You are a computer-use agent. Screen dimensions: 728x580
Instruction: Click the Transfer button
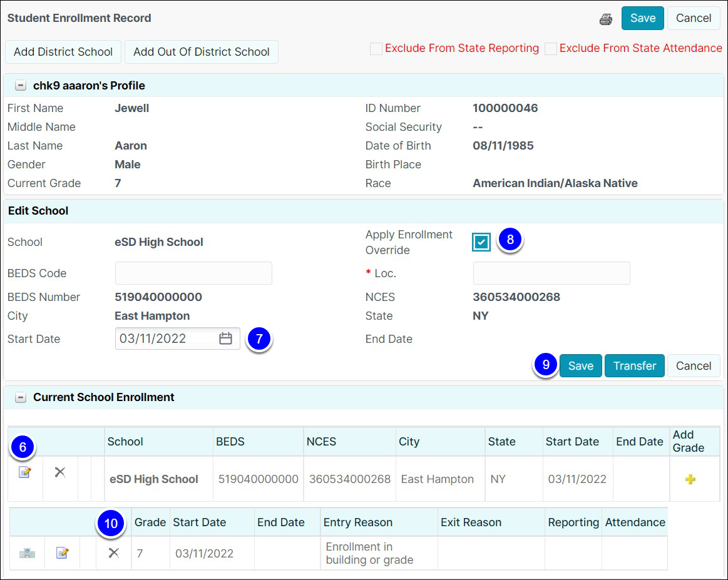[635, 365]
